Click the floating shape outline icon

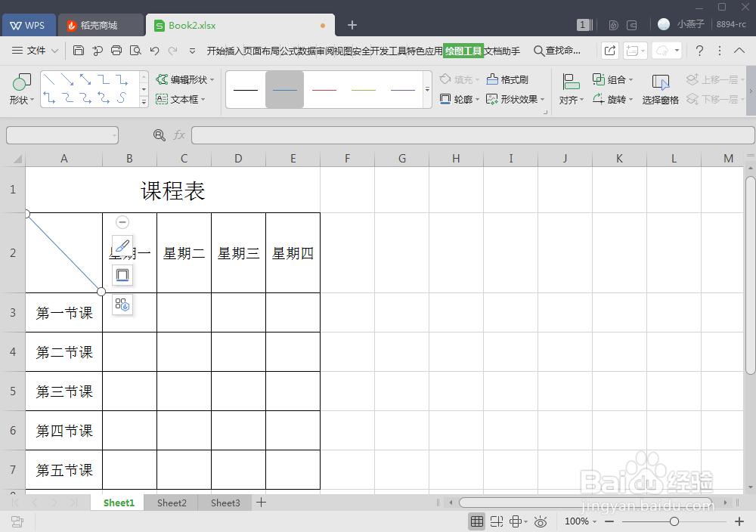click(x=122, y=275)
